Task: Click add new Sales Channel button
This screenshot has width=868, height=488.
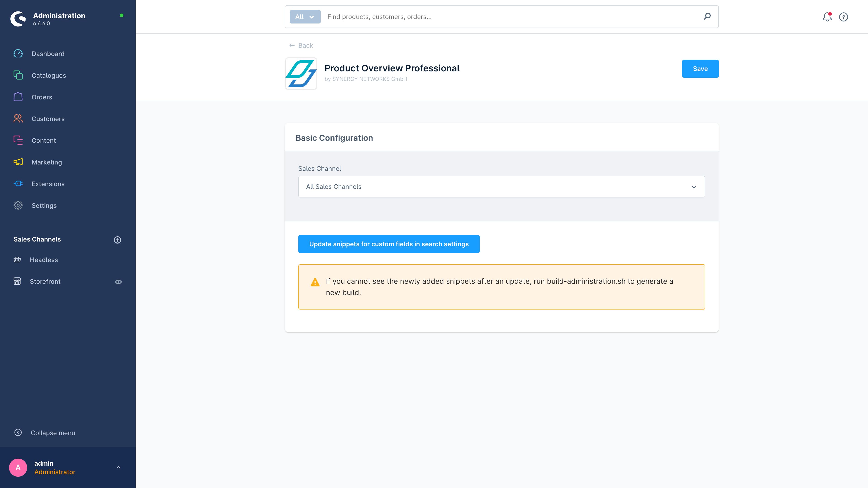Action: [118, 239]
